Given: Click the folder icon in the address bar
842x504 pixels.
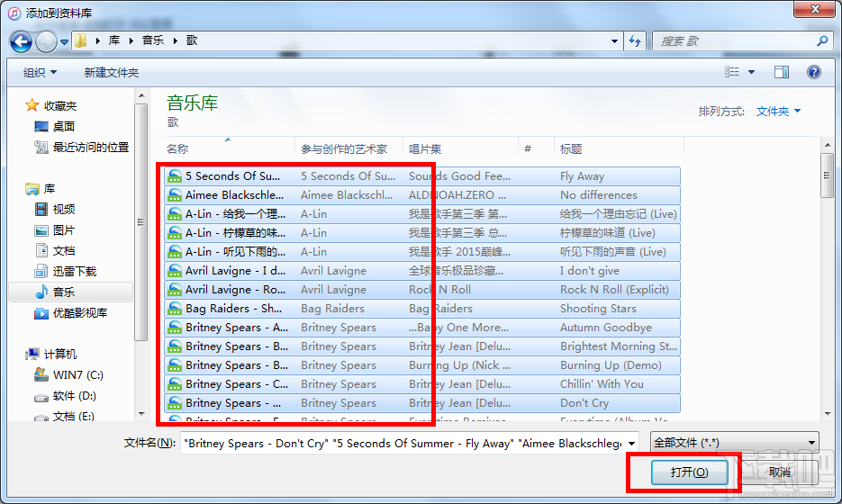Looking at the screenshot, I should 80,40.
